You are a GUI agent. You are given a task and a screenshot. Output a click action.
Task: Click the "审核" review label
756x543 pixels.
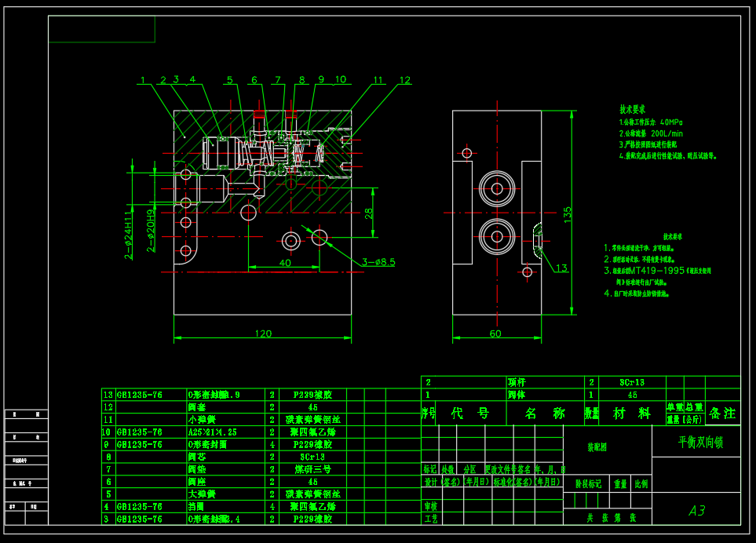[431, 506]
